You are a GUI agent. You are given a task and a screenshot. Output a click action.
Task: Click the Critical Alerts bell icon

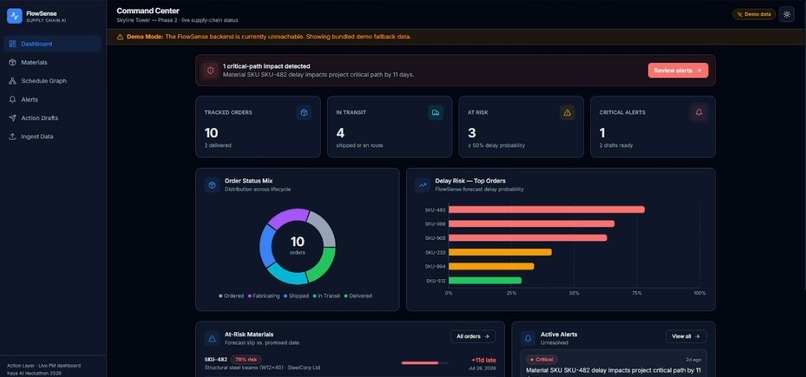pos(699,113)
